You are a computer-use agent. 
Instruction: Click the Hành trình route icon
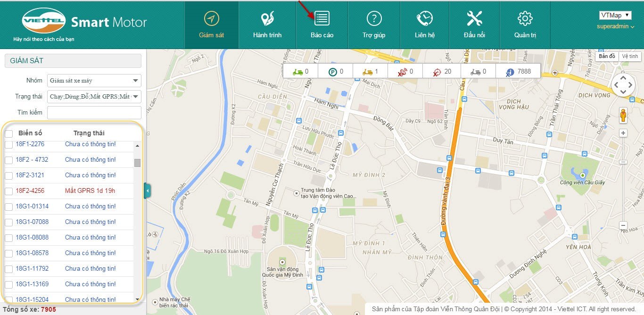267,19
